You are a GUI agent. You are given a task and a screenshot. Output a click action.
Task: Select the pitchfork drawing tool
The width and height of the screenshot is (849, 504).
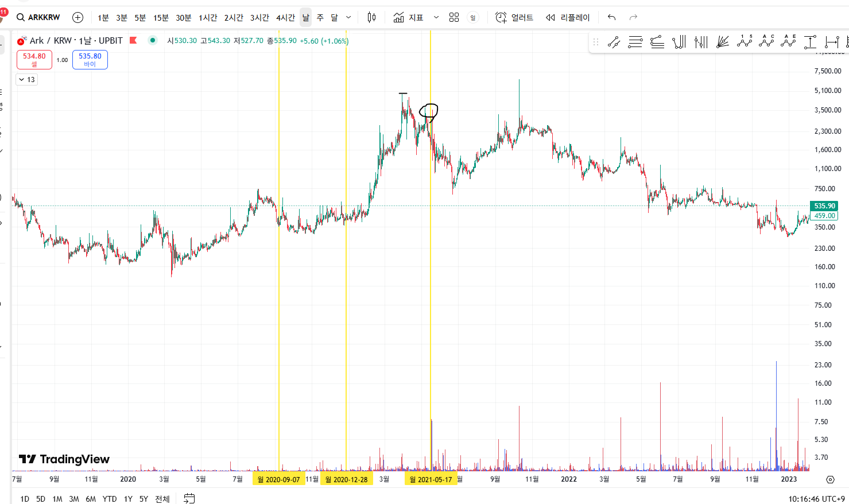tap(679, 42)
